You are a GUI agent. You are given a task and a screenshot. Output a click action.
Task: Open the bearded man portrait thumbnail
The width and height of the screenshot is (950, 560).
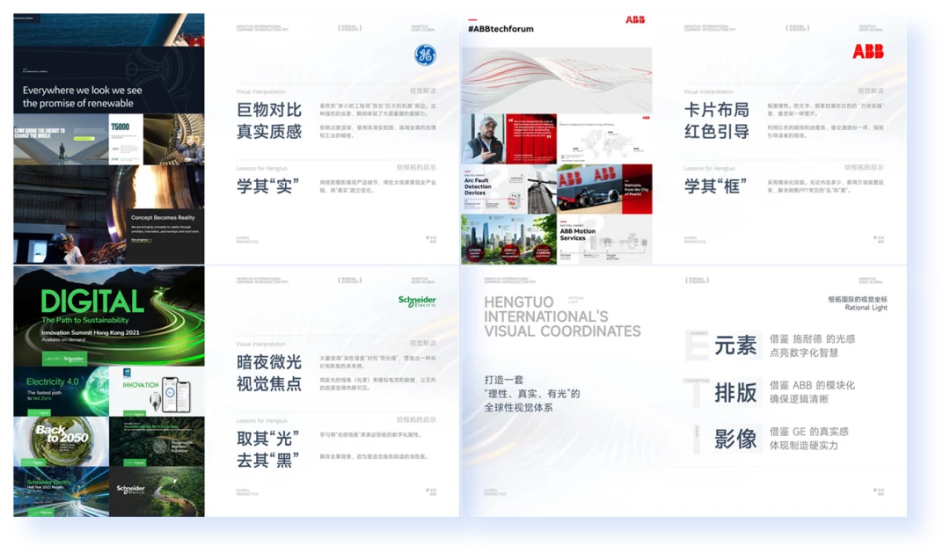pos(508,139)
